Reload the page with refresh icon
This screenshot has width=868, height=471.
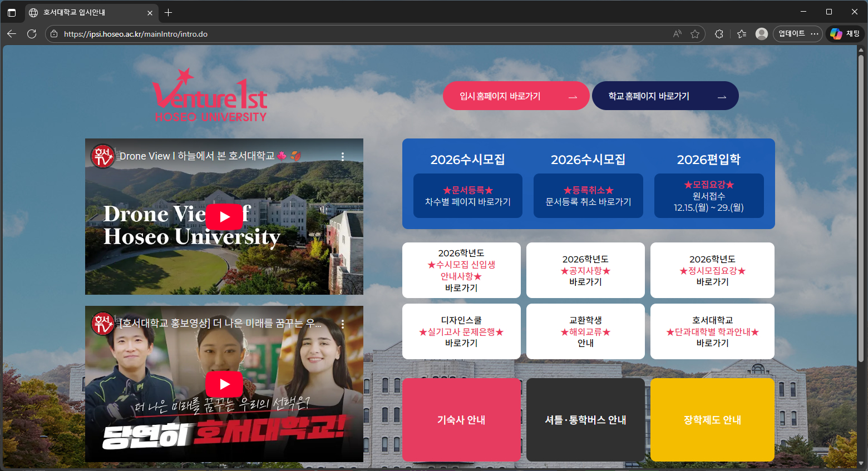pos(32,34)
